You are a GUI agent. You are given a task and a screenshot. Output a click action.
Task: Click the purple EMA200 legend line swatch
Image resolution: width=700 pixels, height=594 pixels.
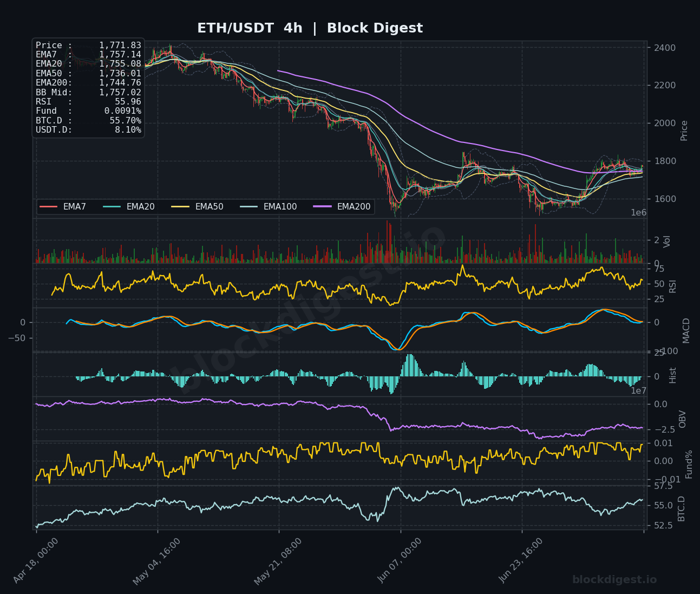point(323,207)
